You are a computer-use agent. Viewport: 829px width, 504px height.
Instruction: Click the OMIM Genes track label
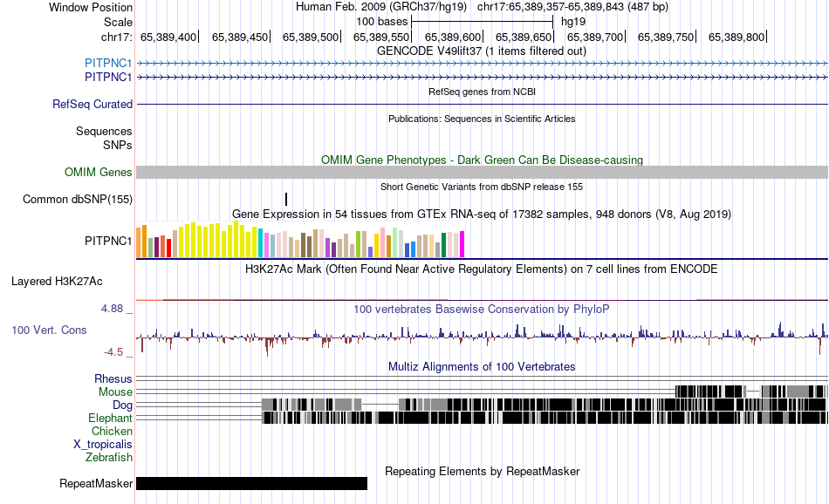point(99,173)
